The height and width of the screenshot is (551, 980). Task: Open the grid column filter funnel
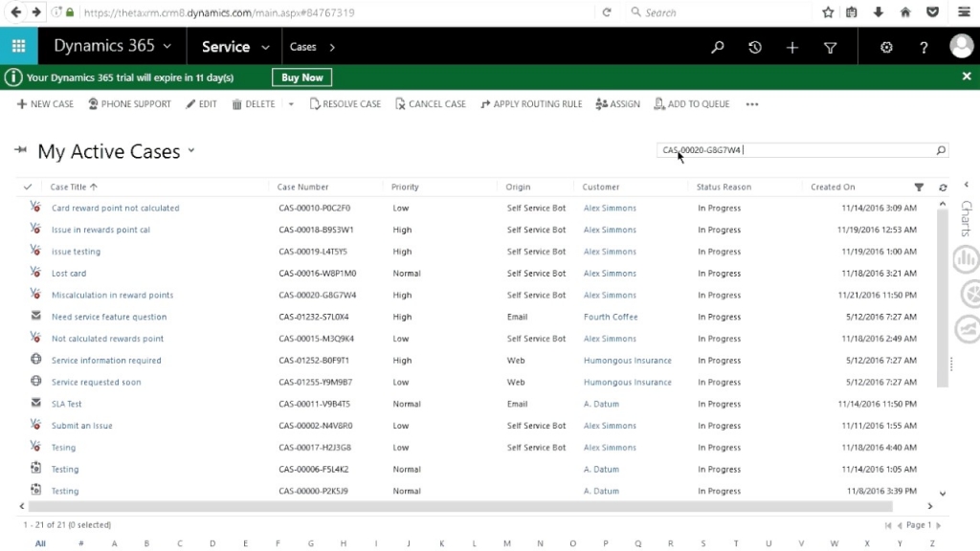919,187
